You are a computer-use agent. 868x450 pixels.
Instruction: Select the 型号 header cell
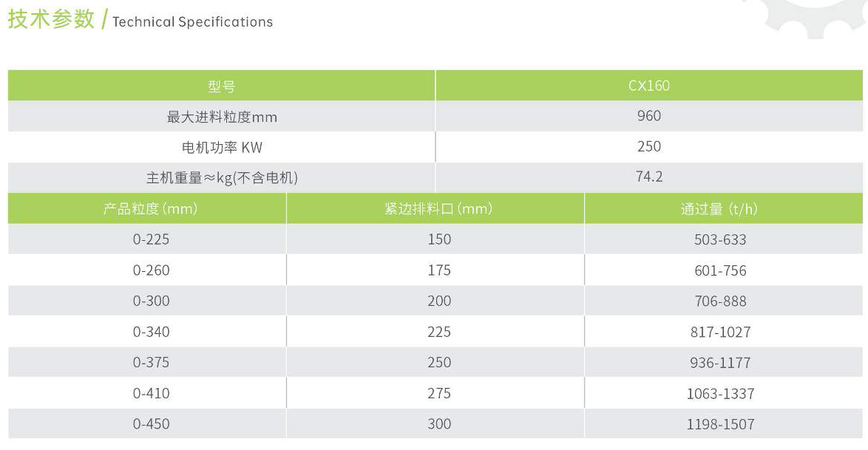221,86
